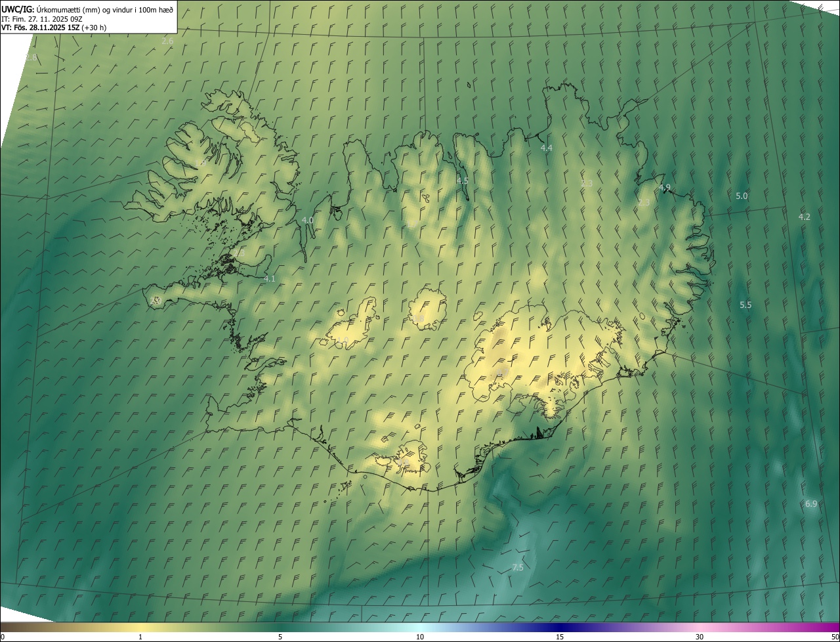Click the '5' tick label on the colorbar
The width and height of the screenshot is (840, 642).
(x=280, y=637)
